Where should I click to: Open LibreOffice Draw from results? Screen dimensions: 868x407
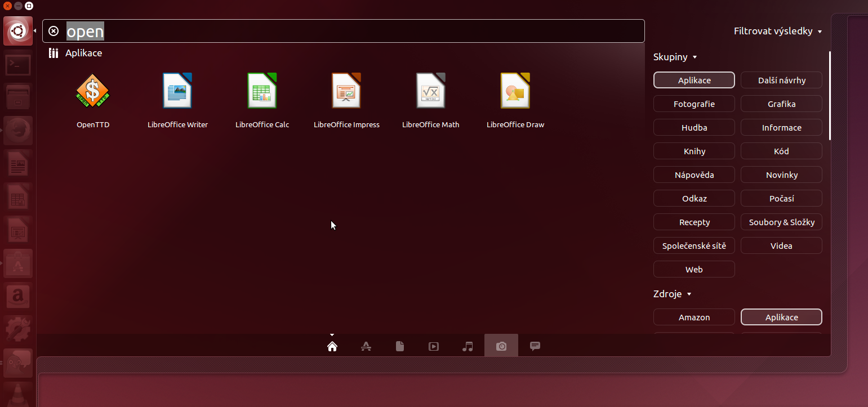pyautogui.click(x=515, y=91)
